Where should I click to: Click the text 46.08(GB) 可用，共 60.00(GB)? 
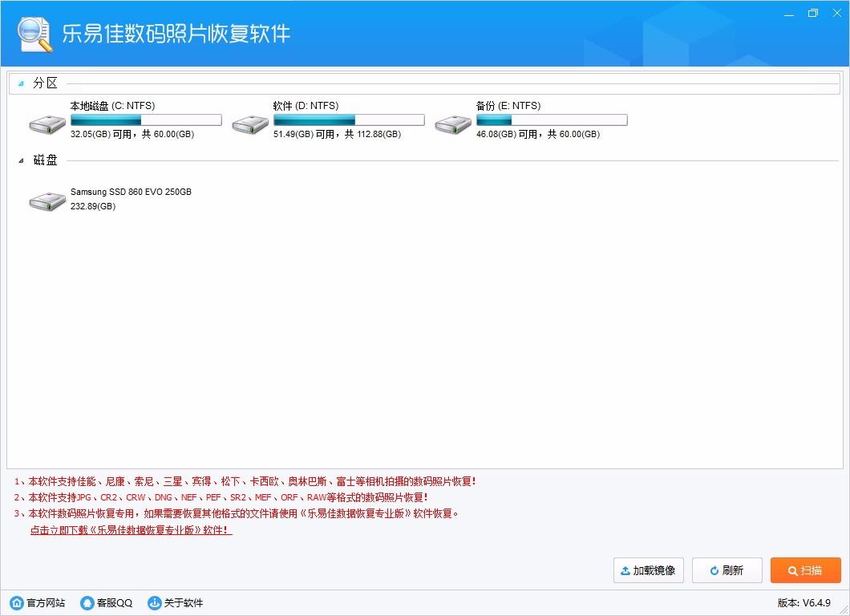pyautogui.click(x=538, y=134)
